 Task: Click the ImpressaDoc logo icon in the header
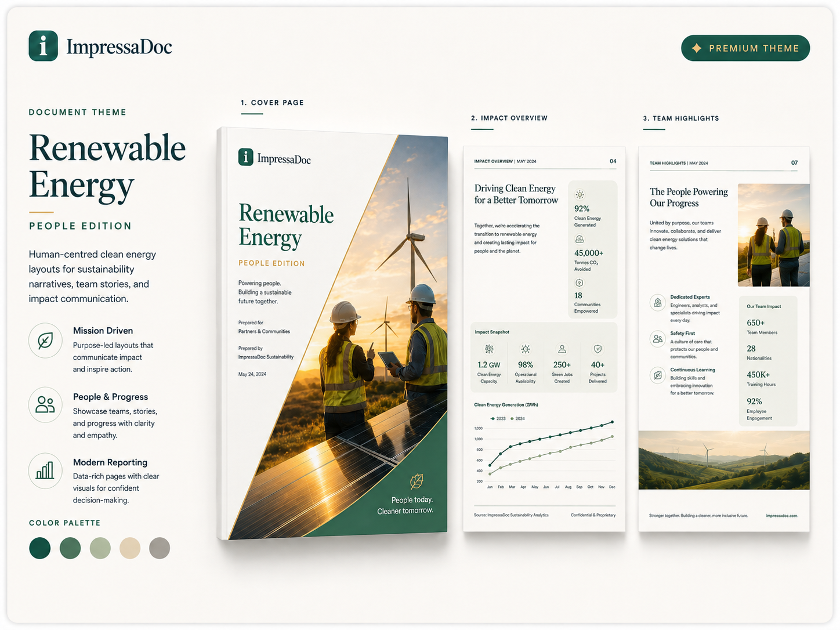click(43, 46)
